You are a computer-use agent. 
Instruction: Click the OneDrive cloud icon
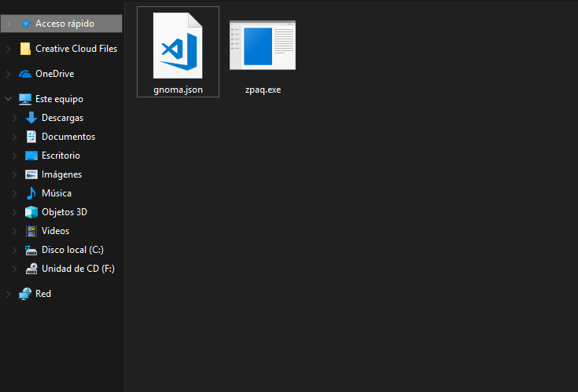click(x=25, y=74)
